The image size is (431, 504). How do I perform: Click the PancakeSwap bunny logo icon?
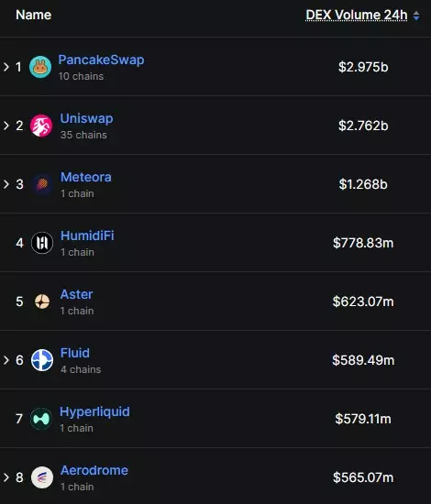pyautogui.click(x=40, y=67)
